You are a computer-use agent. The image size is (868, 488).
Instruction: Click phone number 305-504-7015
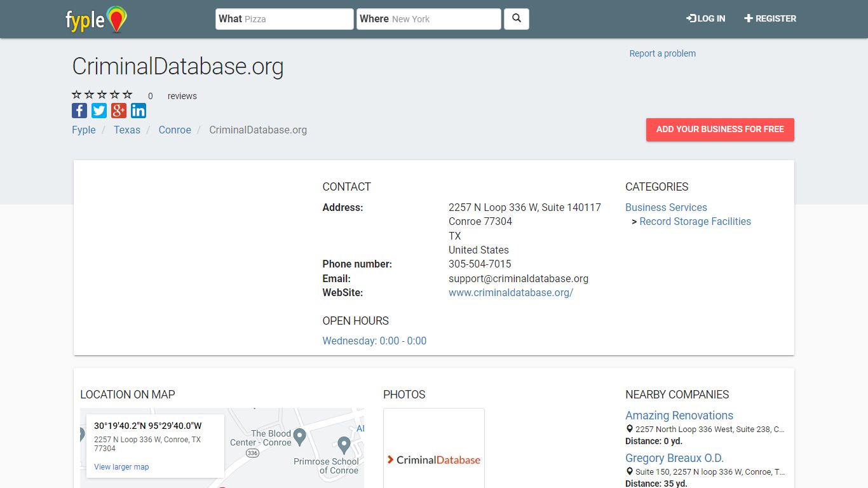click(x=480, y=264)
